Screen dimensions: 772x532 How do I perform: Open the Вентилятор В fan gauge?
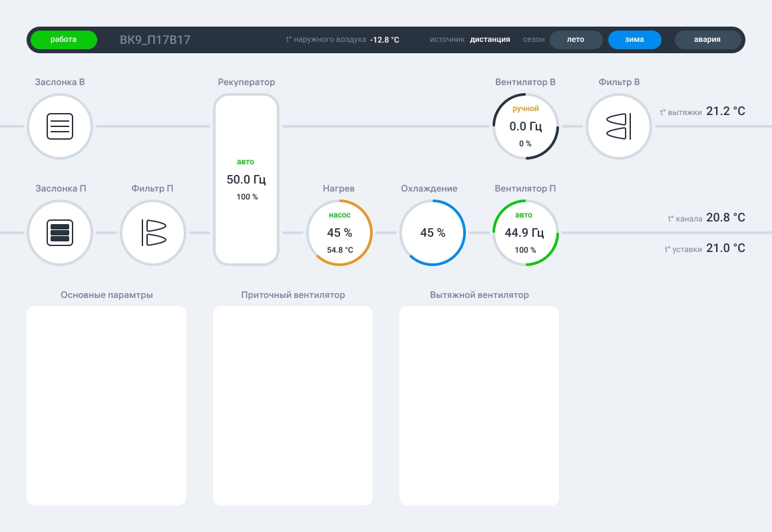[526, 126]
